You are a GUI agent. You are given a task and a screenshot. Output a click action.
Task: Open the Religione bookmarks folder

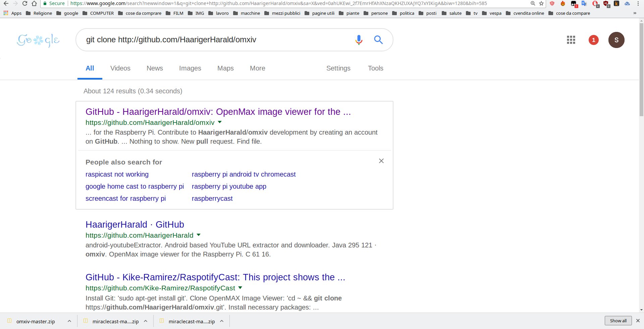39,13
